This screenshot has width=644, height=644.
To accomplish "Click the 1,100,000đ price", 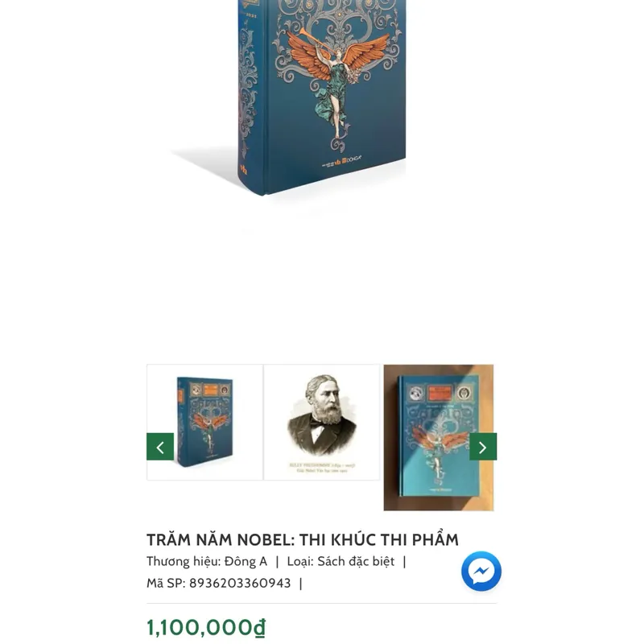I will (x=206, y=628).
